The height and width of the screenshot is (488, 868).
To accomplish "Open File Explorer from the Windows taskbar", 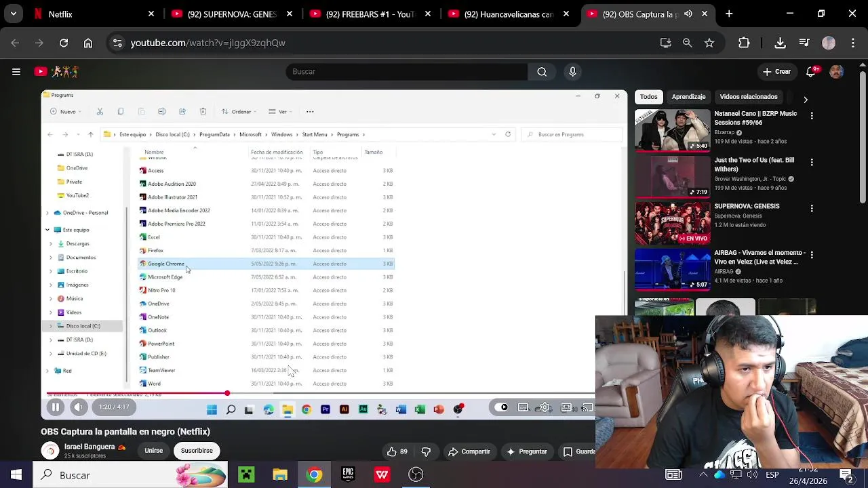I will [280, 475].
